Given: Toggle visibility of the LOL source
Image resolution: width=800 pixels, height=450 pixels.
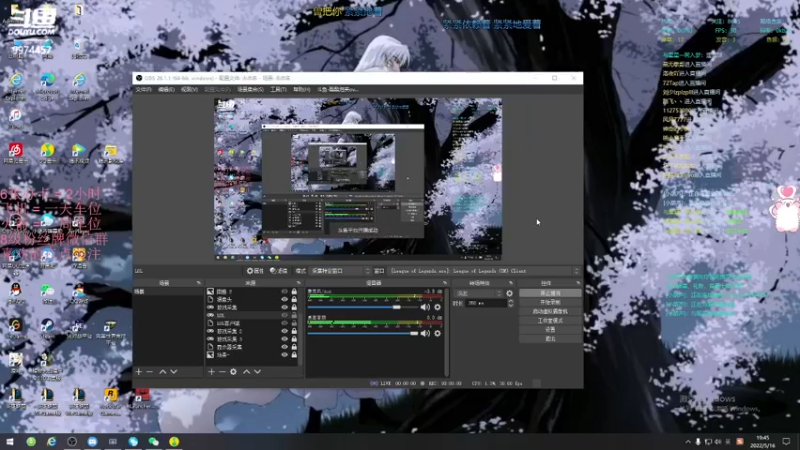Looking at the screenshot, I should [x=285, y=315].
